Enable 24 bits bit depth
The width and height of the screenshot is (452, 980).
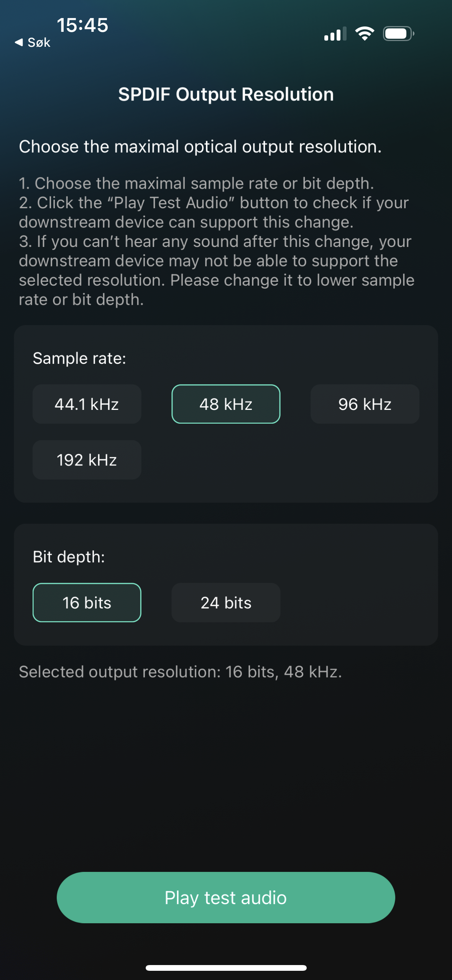point(226,603)
